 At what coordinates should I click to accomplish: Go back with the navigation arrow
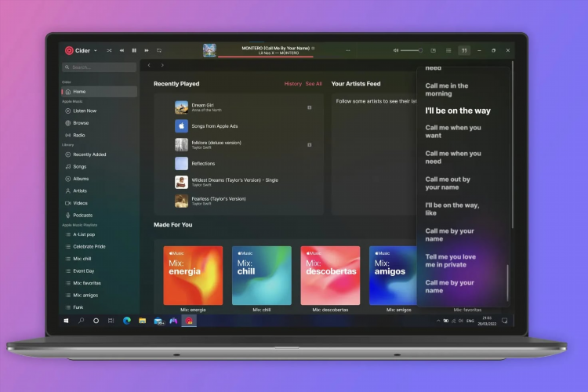(149, 65)
